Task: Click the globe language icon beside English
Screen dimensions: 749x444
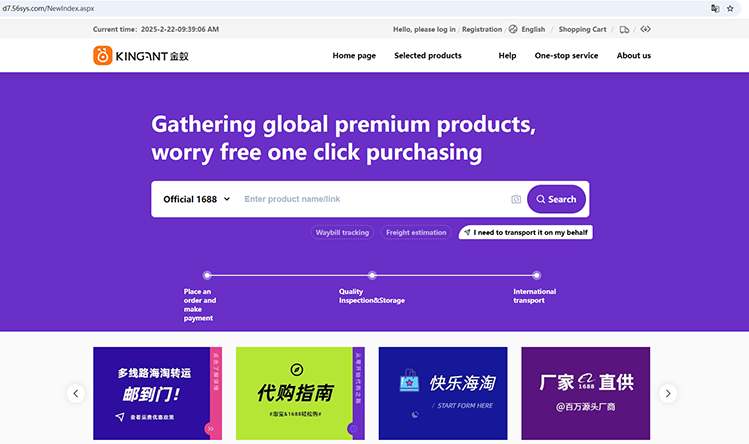Action: click(x=513, y=29)
